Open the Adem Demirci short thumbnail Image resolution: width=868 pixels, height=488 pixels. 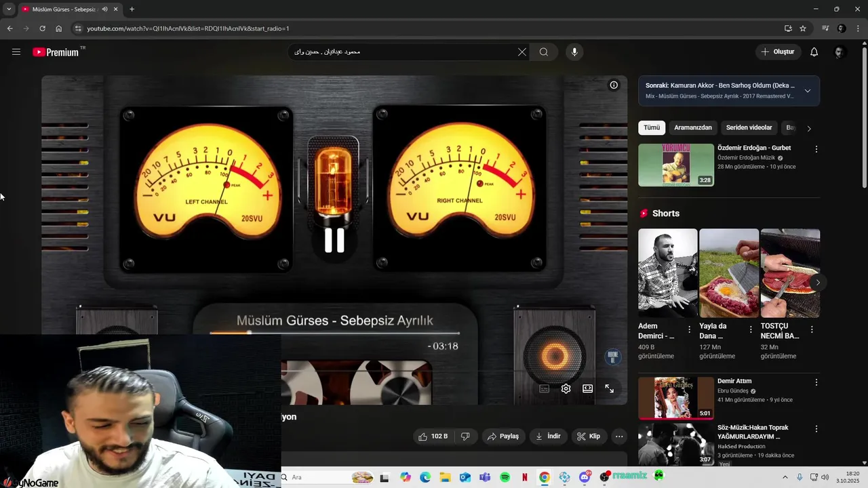tap(668, 273)
